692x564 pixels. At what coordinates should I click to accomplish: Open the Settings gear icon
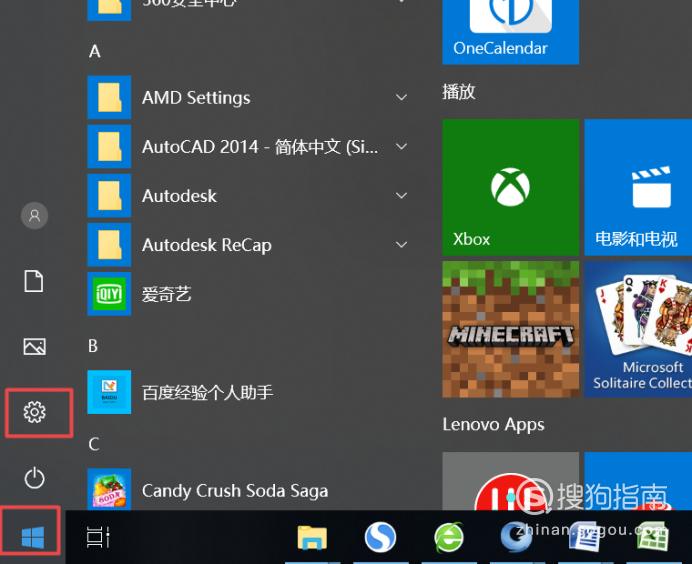point(34,412)
